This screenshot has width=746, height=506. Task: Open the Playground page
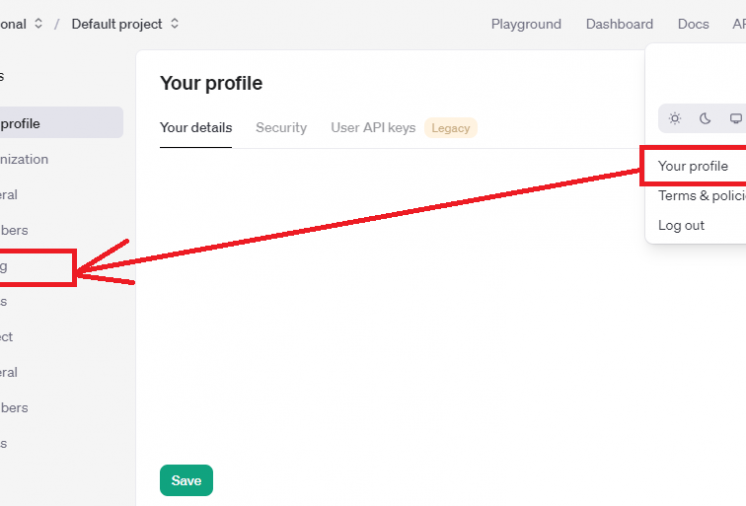pyautogui.click(x=526, y=24)
